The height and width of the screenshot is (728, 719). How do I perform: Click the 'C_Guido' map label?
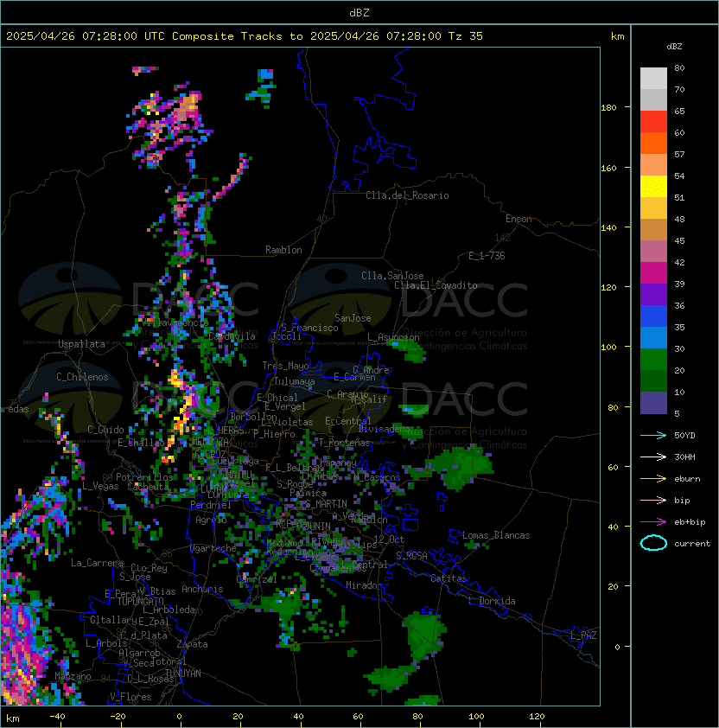pos(105,430)
